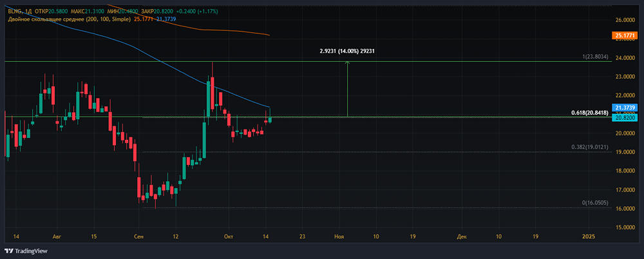Screen dimensions: 644x259
Task: Select the 2.9231 (14.00%) 29231 measurement label
Action: (347, 52)
